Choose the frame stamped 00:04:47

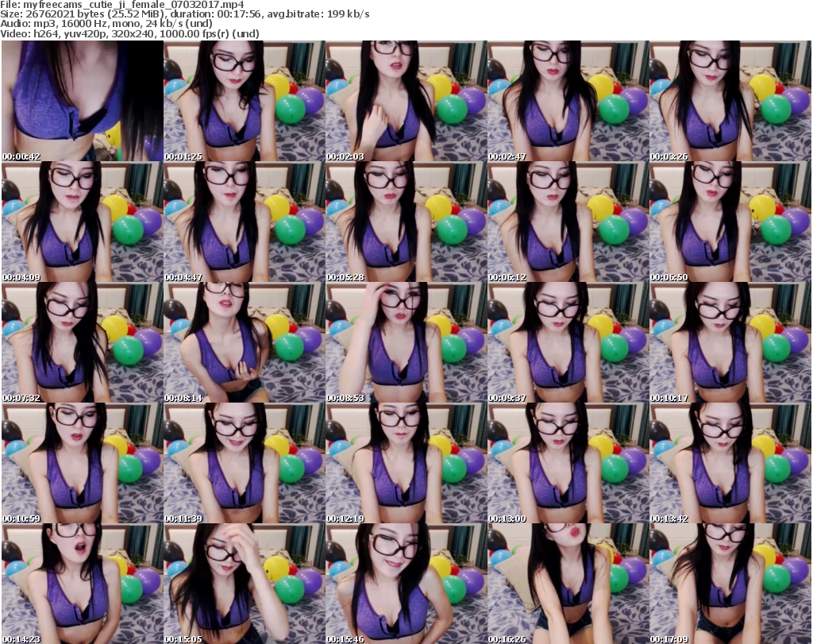click(245, 222)
